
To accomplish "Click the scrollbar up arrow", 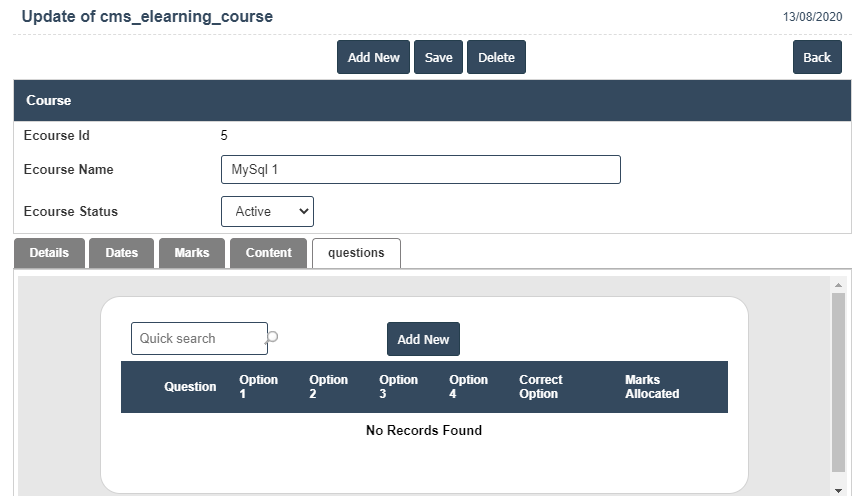I will click(838, 286).
